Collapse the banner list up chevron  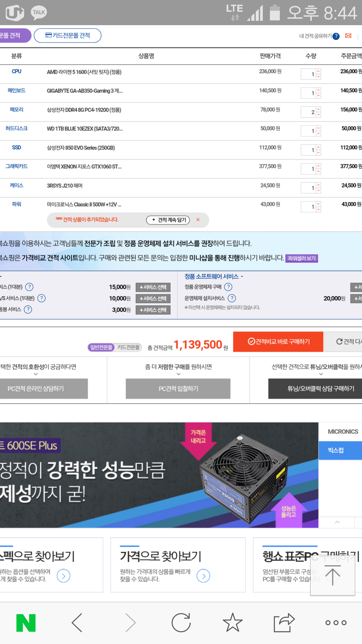[337, 522]
